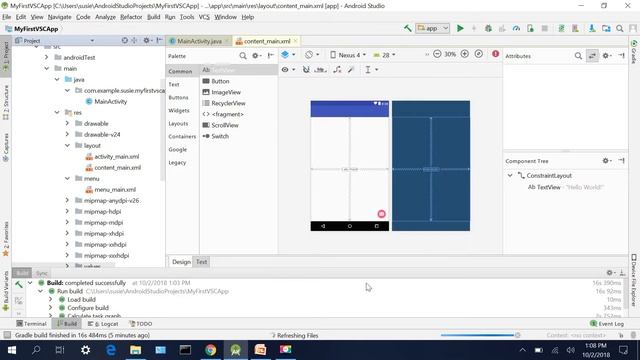This screenshot has height=360, width=640.
Task: Search attributes with magnifier icon
Action: [x=578, y=56]
